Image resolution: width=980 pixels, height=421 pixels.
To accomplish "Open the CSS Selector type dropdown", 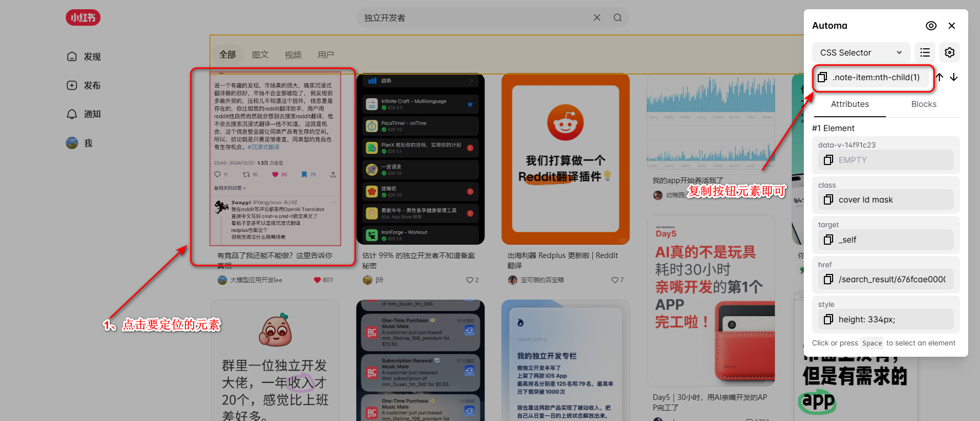I will 861,52.
